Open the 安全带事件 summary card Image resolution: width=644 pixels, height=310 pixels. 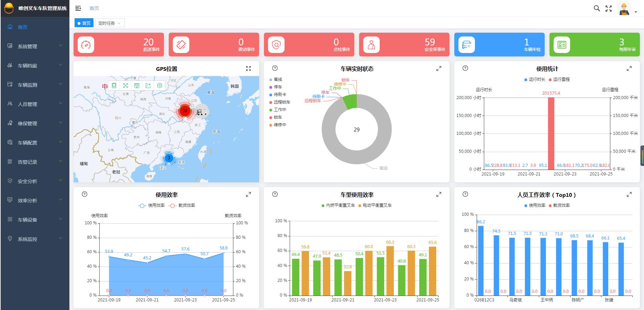404,44
